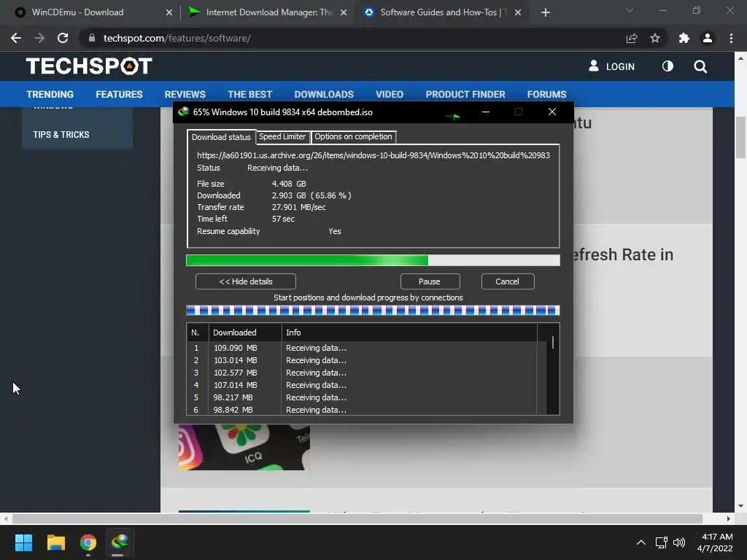Switch to Internet Download Manager tab
This screenshot has width=747, height=560.
click(x=269, y=12)
